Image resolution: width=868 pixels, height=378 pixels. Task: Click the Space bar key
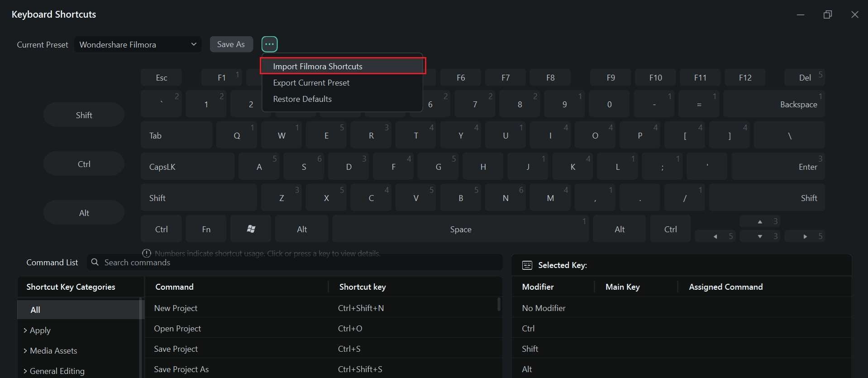click(x=461, y=229)
